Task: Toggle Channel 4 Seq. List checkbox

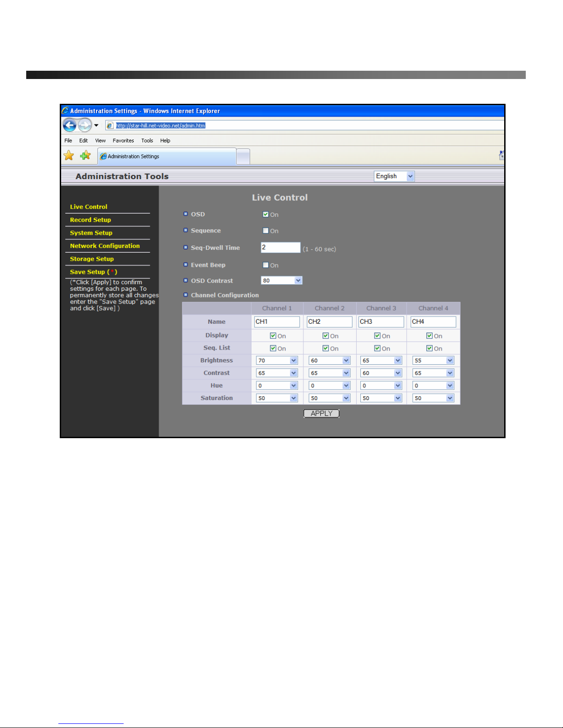Action: (429, 348)
